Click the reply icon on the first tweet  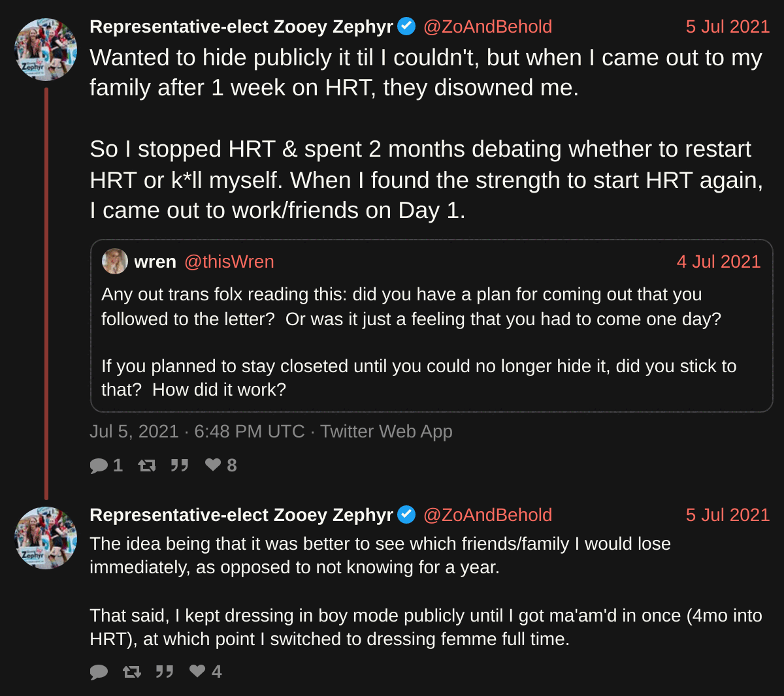(x=99, y=466)
